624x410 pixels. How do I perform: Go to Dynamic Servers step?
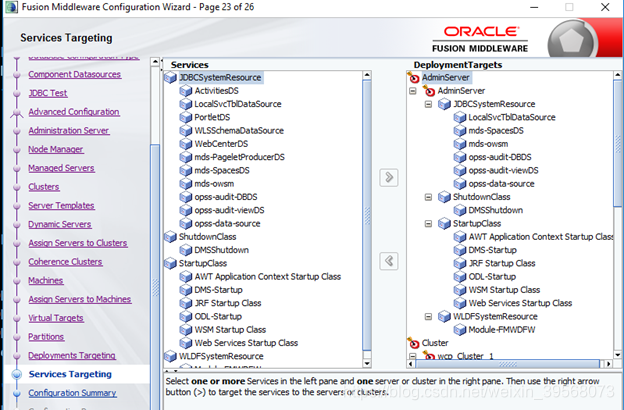point(60,224)
